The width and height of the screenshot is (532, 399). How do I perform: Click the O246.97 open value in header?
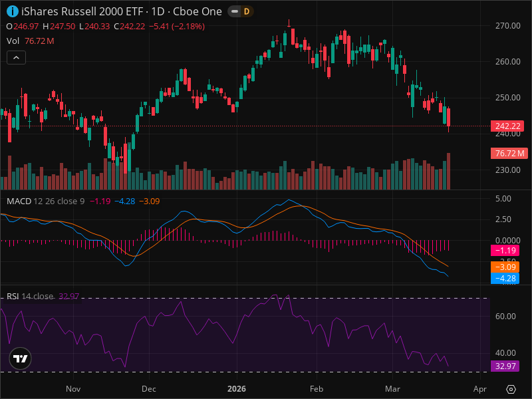[23, 27]
